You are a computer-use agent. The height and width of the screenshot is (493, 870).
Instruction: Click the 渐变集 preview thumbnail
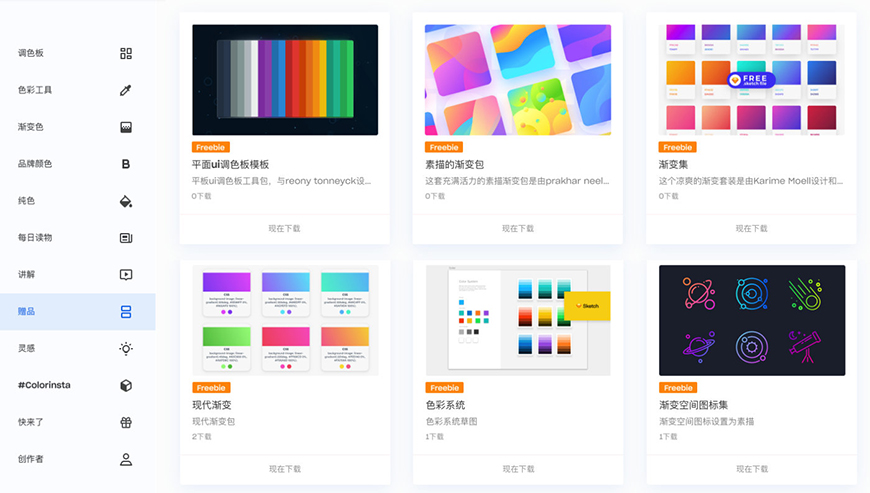tap(752, 80)
